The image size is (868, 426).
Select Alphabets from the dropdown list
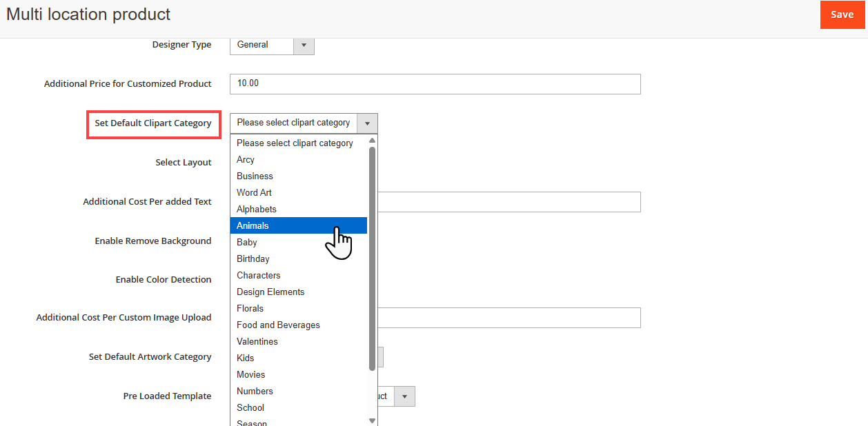click(256, 209)
